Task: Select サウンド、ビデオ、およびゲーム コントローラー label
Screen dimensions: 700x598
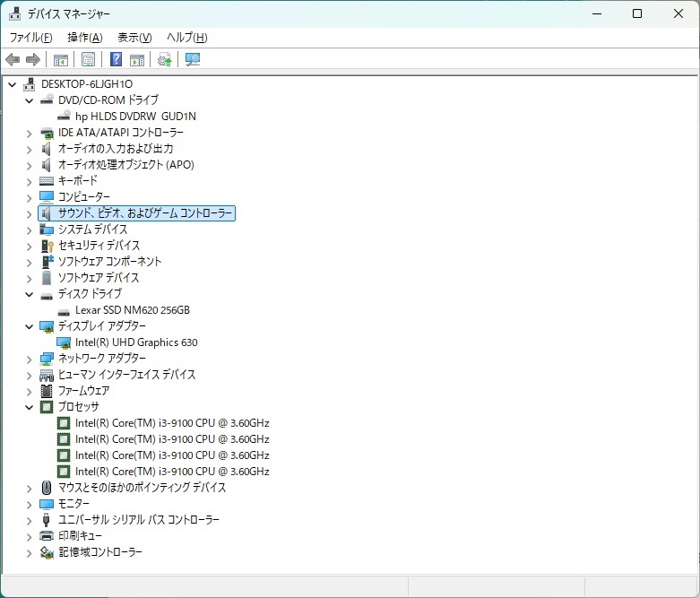Action: (x=145, y=213)
